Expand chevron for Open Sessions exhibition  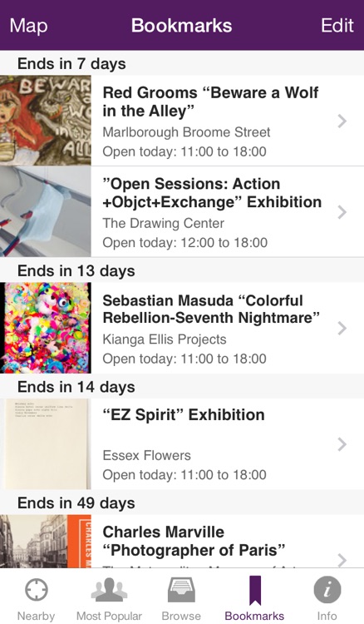pos(342,212)
